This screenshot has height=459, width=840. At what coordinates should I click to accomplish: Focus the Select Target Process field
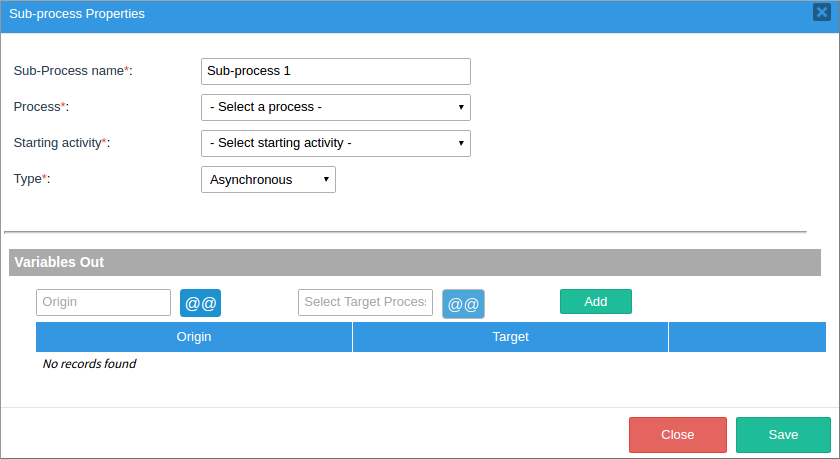365,302
